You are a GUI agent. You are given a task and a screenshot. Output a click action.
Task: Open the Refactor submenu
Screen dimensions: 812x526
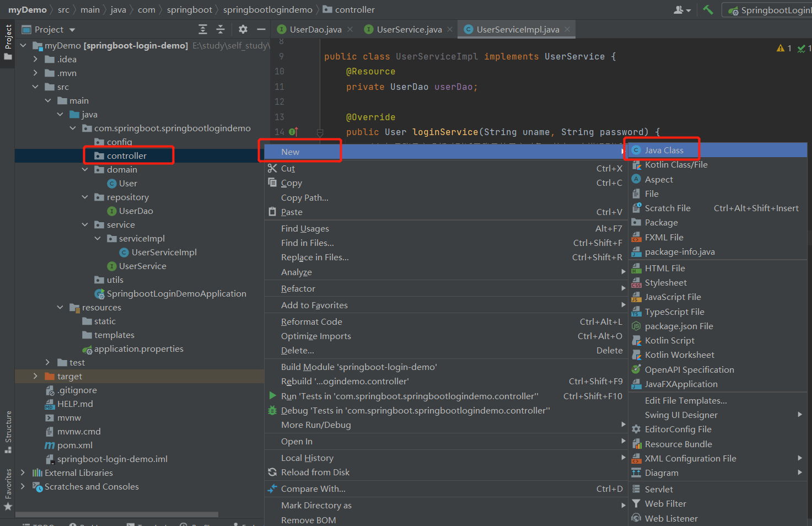coord(445,288)
